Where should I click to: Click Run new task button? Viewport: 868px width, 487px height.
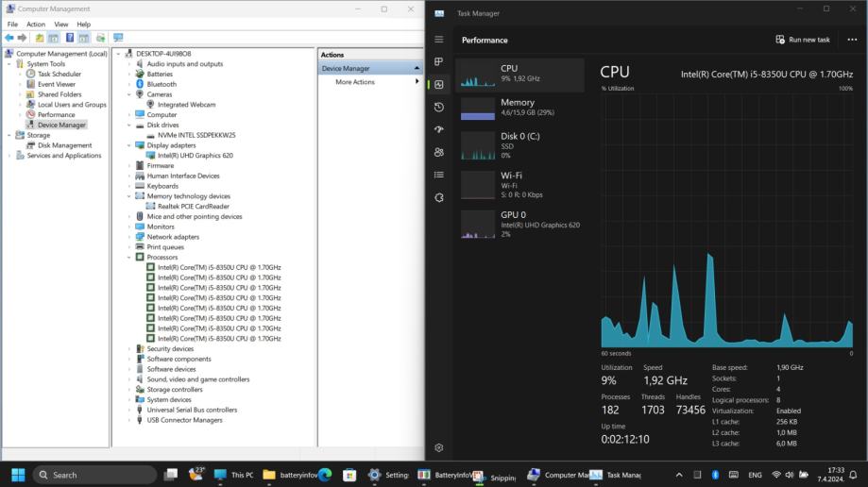pos(803,40)
